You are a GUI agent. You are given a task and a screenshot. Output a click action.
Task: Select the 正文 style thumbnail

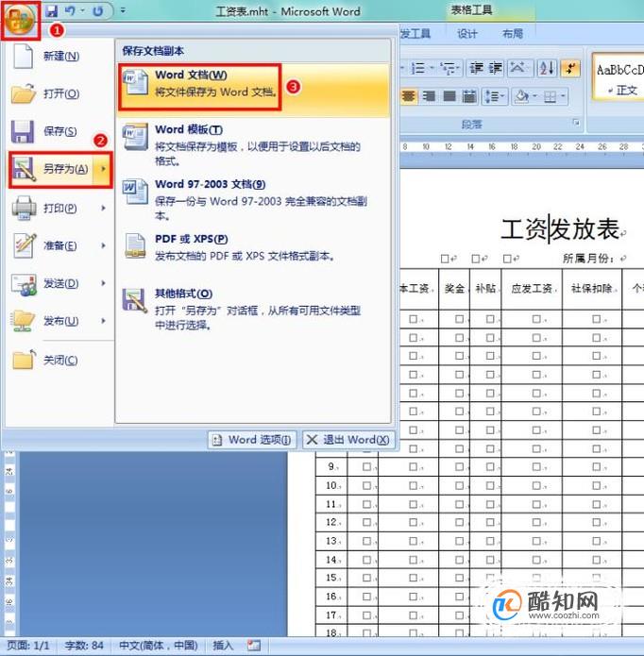coord(619,77)
